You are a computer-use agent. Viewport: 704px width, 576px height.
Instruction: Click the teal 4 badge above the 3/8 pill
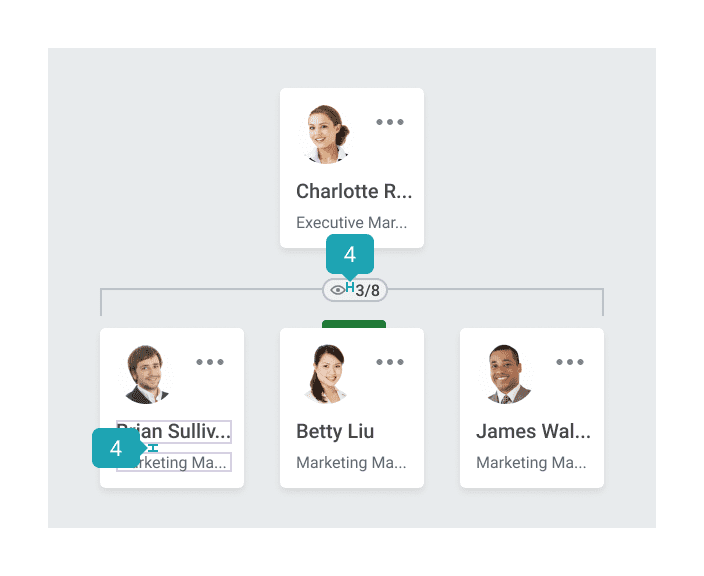click(x=349, y=253)
